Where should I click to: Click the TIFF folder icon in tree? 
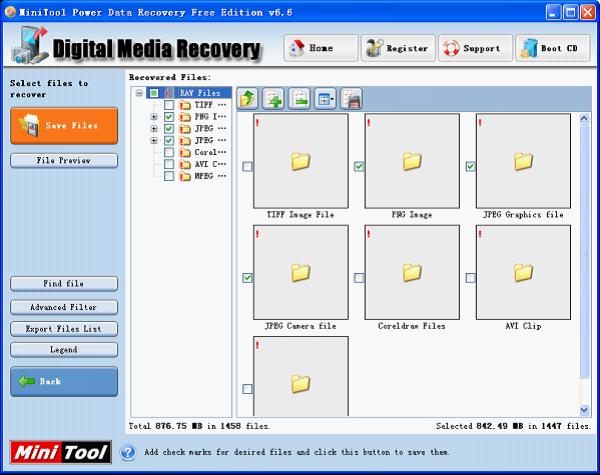(x=185, y=105)
